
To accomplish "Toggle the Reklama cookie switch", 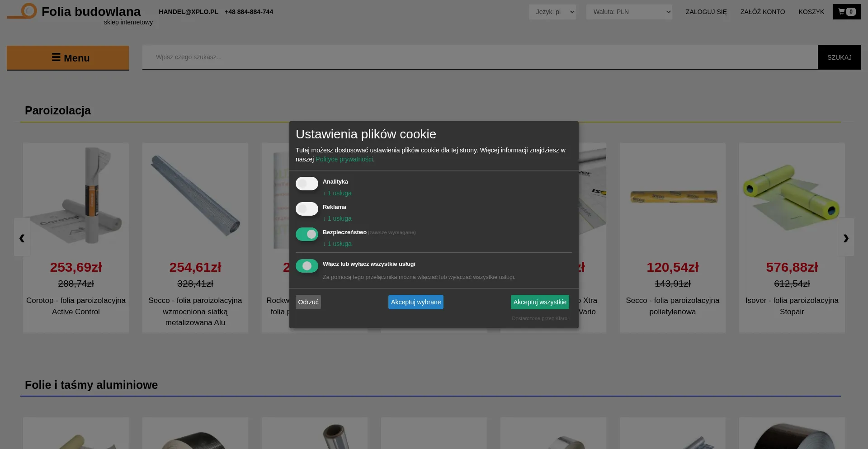I will pos(307,209).
